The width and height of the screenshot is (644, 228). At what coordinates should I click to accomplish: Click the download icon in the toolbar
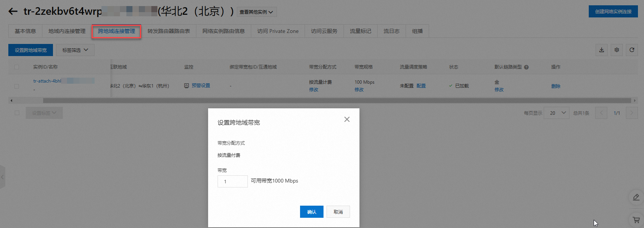602,50
